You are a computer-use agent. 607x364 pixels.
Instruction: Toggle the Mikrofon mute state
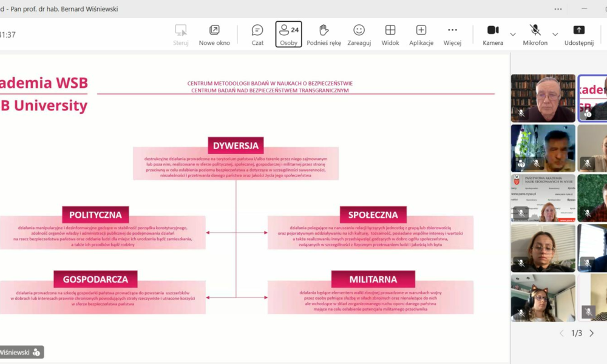(535, 35)
